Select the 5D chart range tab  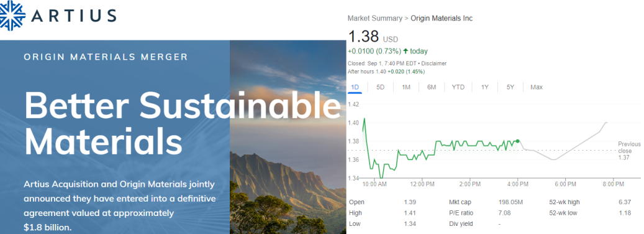coord(380,87)
